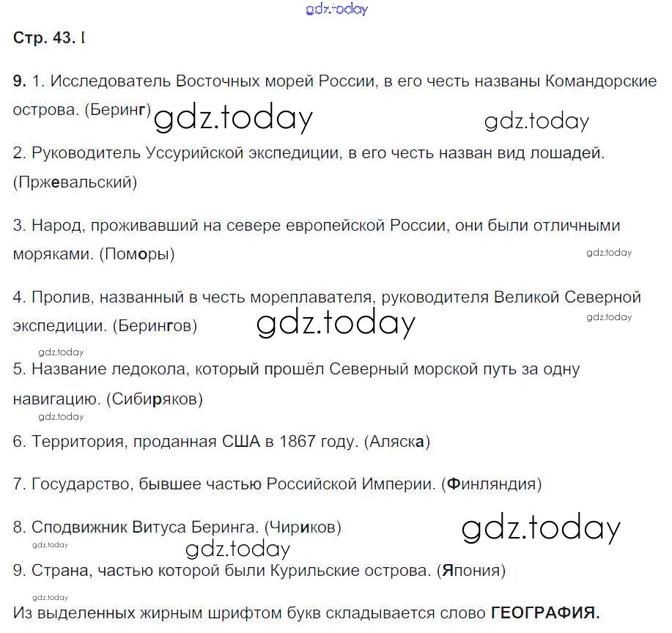Click the bold exercise number 9

[20, 81]
